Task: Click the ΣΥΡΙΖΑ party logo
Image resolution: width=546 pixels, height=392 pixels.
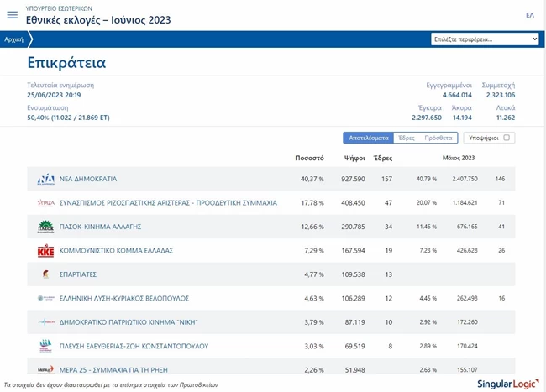Action: [45, 203]
